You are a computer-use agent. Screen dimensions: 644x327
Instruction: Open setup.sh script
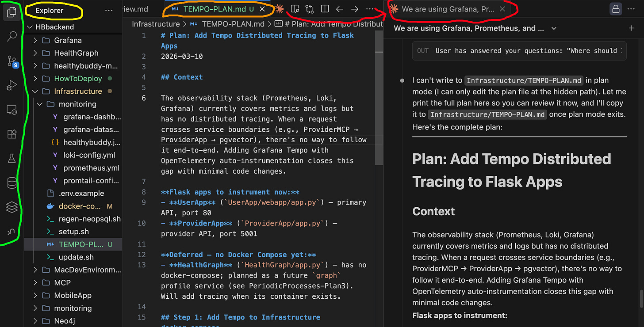pos(73,232)
